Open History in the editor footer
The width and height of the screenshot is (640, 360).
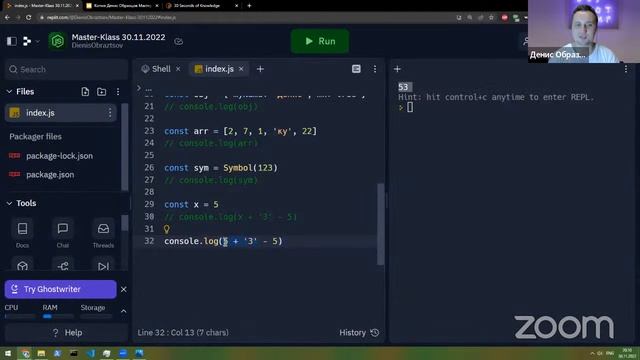(359, 333)
